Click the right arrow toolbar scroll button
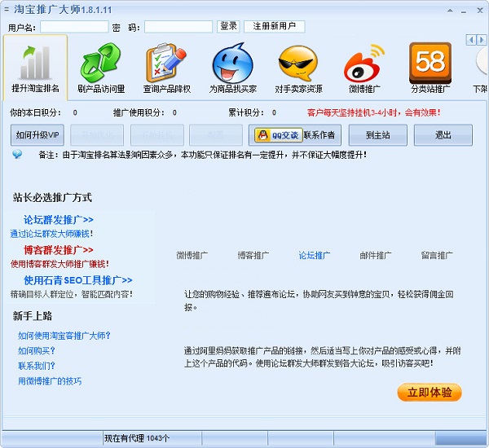Screen dimensions: 489x448 click(481, 40)
